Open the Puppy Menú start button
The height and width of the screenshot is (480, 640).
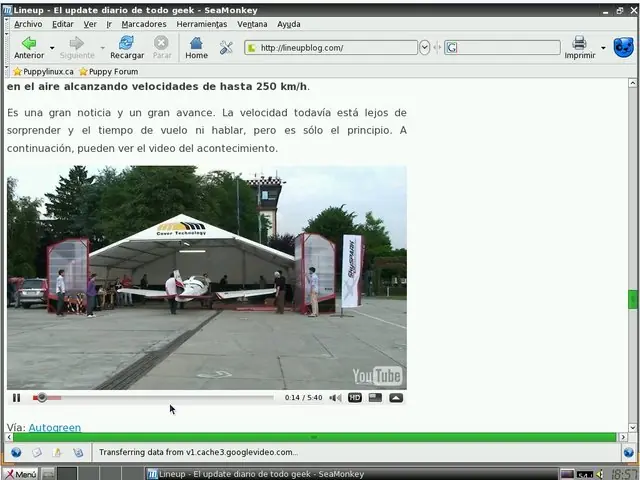click(21, 474)
